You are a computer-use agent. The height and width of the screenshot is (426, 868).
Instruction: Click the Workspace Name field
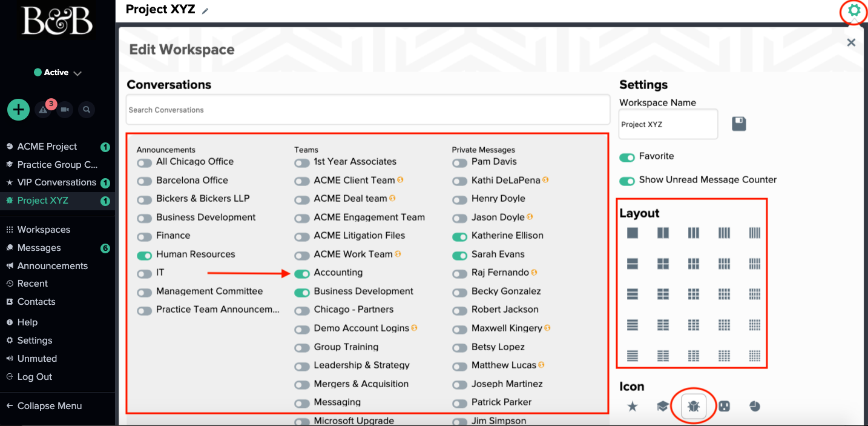pyautogui.click(x=668, y=124)
